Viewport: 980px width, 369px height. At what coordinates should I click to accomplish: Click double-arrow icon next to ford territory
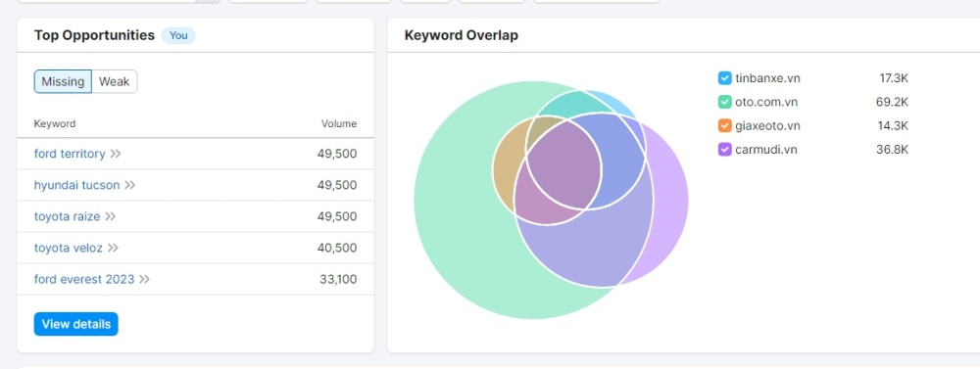point(115,154)
